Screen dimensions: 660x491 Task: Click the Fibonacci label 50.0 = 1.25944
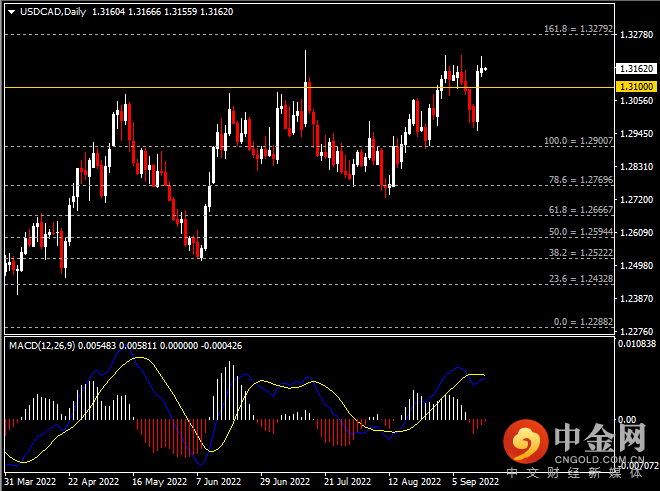click(x=581, y=232)
